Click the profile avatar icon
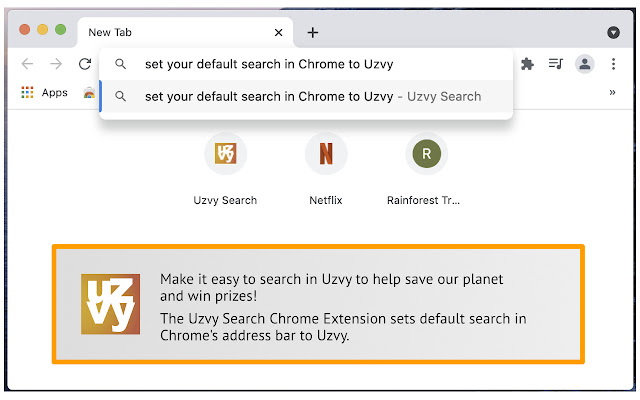Screen dimensions: 640x400 (584, 64)
